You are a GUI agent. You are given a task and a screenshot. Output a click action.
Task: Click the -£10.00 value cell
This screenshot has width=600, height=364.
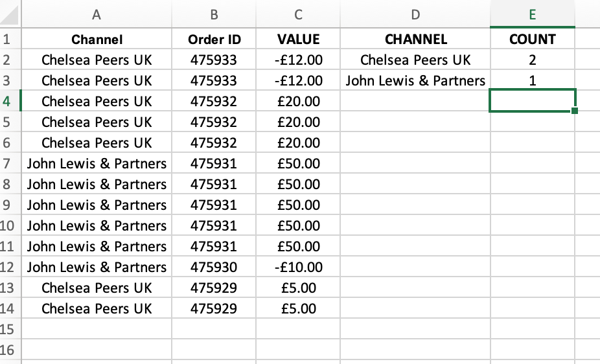(x=298, y=267)
